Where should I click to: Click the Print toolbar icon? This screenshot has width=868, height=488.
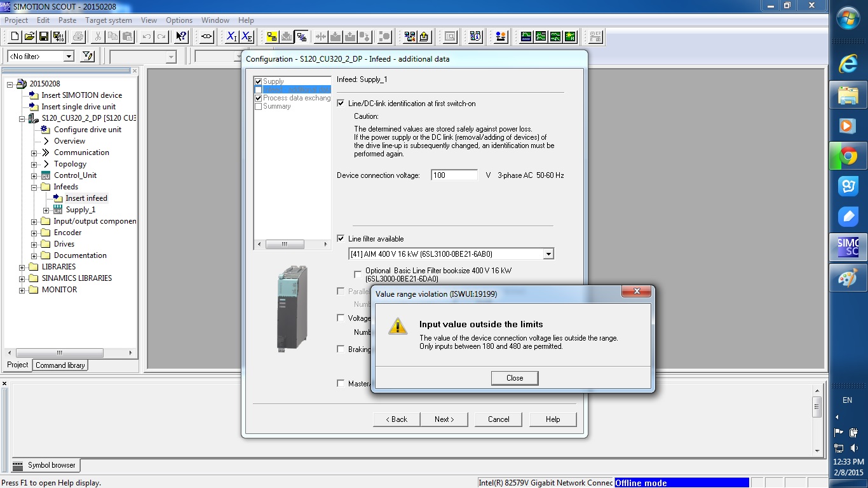[78, 37]
